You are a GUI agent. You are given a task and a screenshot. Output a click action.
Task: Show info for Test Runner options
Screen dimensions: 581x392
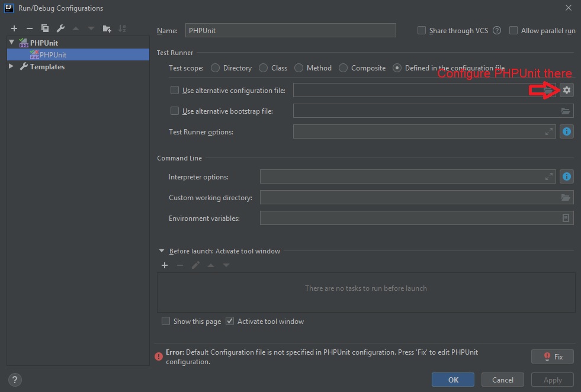tap(567, 131)
